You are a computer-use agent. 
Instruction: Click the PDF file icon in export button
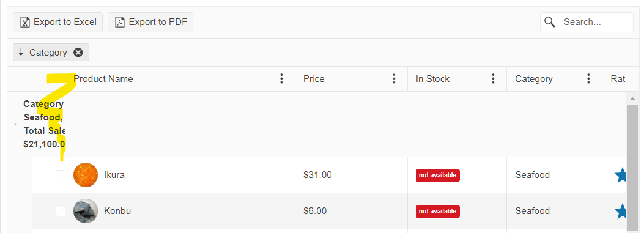[119, 22]
